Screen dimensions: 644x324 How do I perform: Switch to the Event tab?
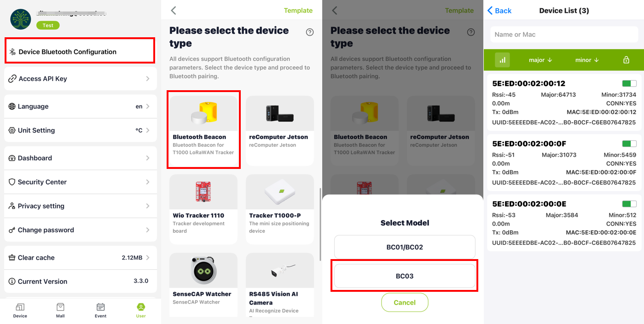click(100, 310)
